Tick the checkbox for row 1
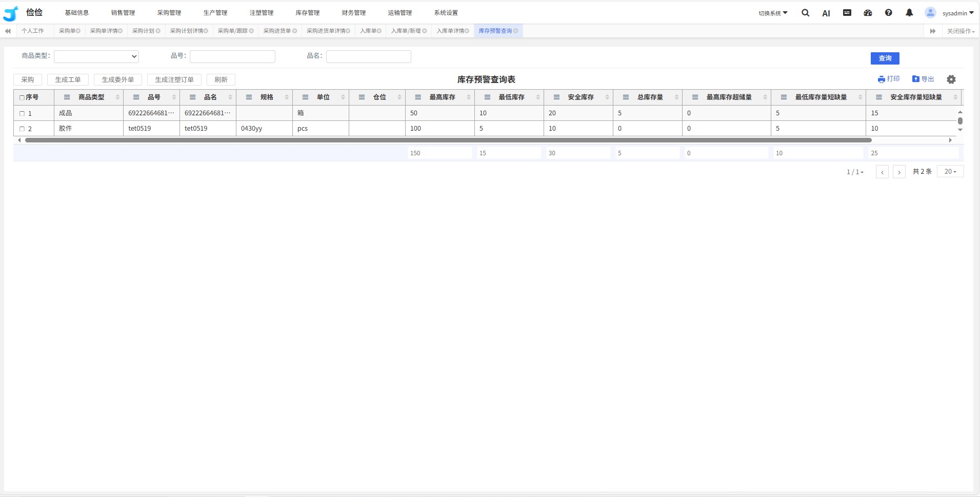This screenshot has width=980, height=497. [22, 113]
